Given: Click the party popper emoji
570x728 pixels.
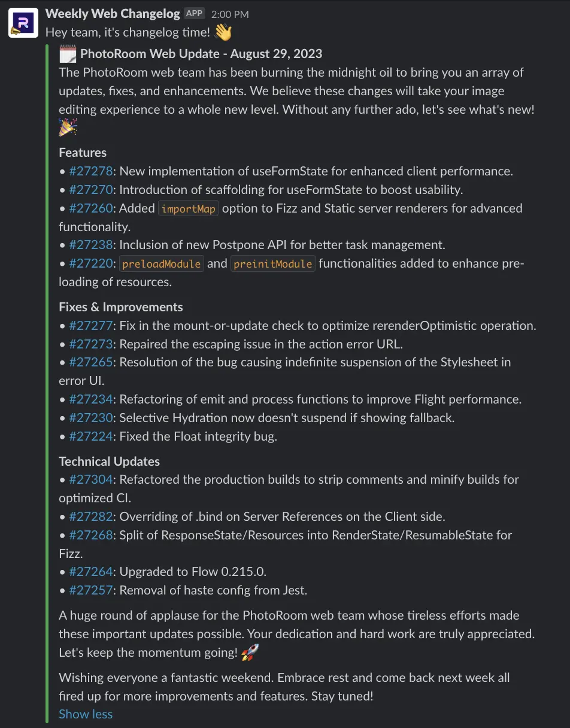Looking at the screenshot, I should point(68,128).
